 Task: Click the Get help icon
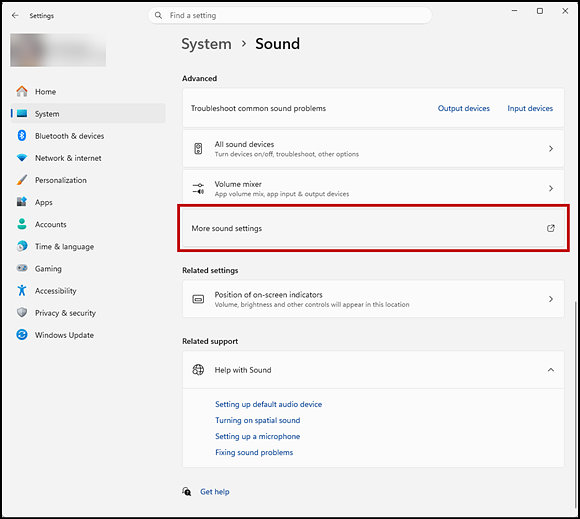(187, 492)
